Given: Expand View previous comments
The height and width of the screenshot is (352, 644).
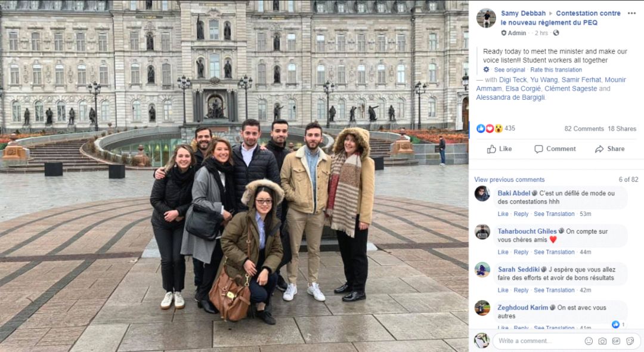Looking at the screenshot, I should pos(509,180).
